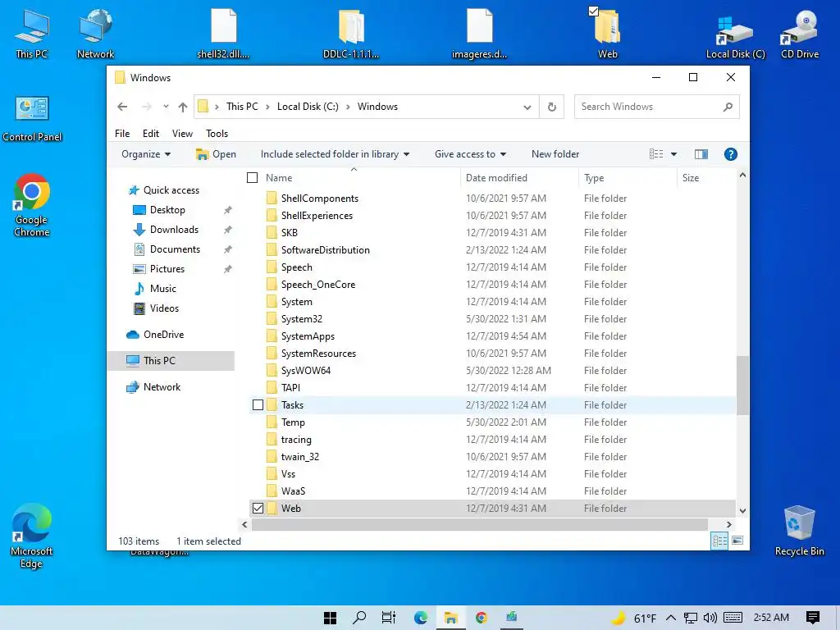Open the View menu
The height and width of the screenshot is (630, 840).
(x=182, y=134)
